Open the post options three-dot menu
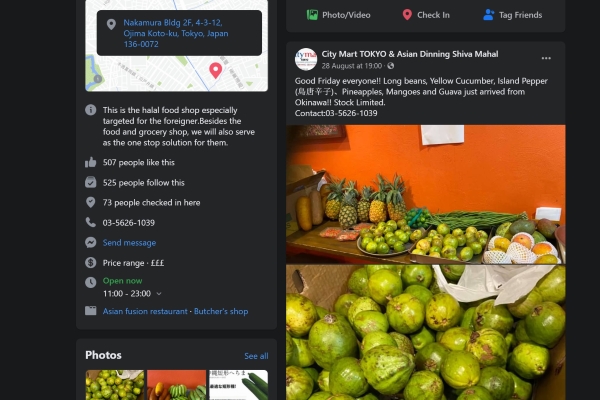600x400 pixels. point(546,58)
